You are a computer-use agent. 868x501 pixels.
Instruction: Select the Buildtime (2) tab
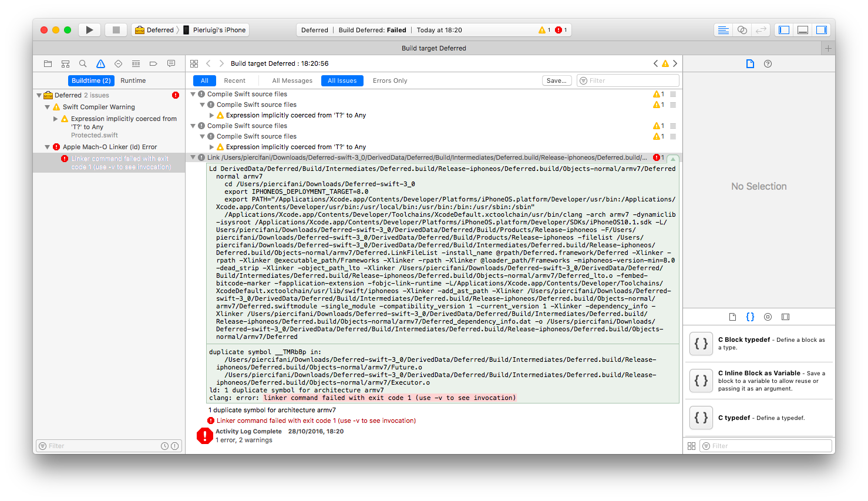pos(91,80)
